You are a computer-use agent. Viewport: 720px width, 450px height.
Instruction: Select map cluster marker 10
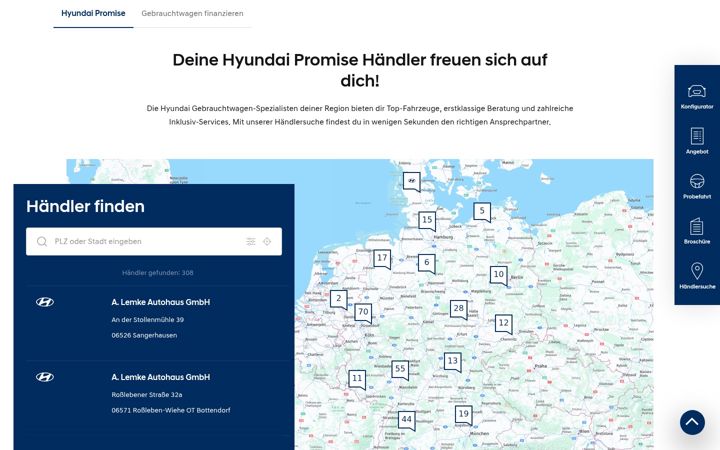pyautogui.click(x=499, y=276)
